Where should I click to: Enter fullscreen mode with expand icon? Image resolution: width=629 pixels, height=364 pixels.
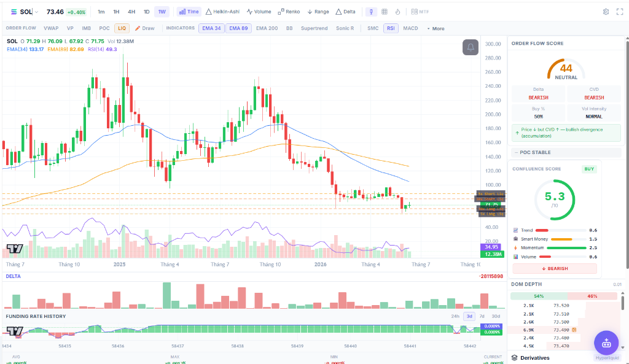(620, 12)
